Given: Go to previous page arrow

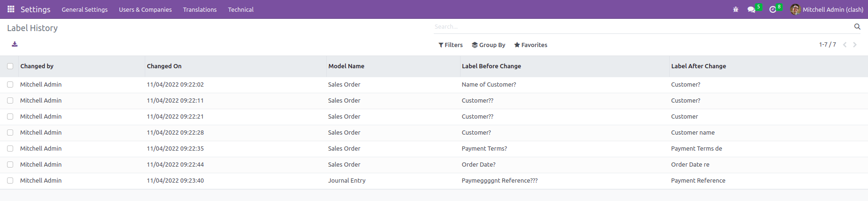Looking at the screenshot, I should pos(845,45).
